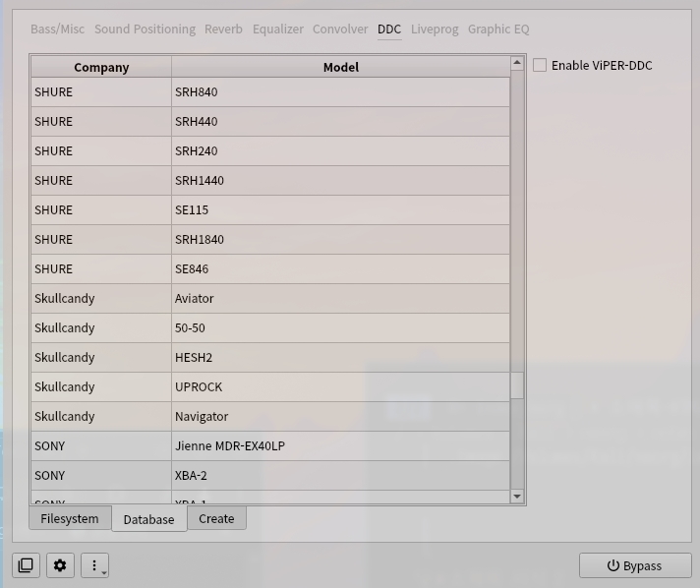Click SONY company cell beside XBA-2

click(101, 475)
